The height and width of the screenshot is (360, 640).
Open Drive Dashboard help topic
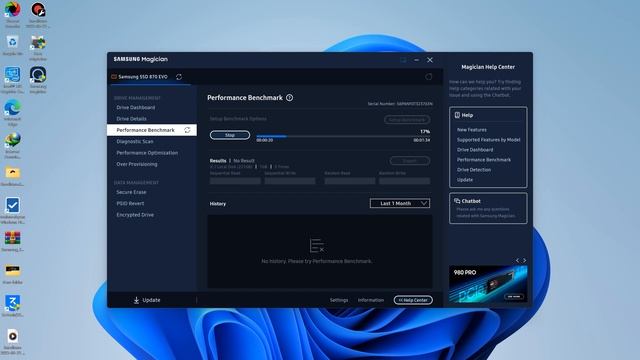[x=475, y=150]
